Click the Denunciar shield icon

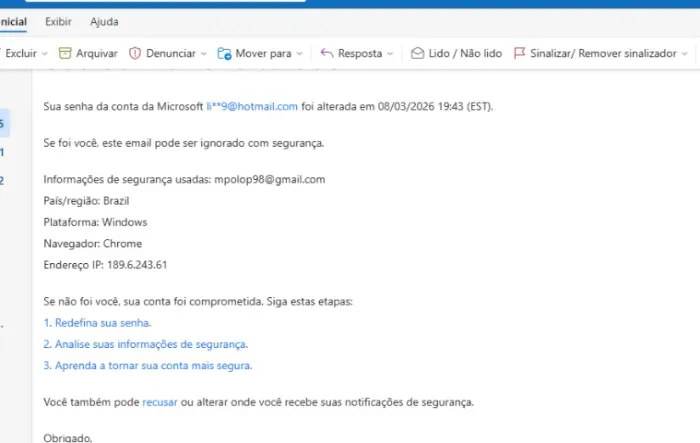(x=134, y=54)
